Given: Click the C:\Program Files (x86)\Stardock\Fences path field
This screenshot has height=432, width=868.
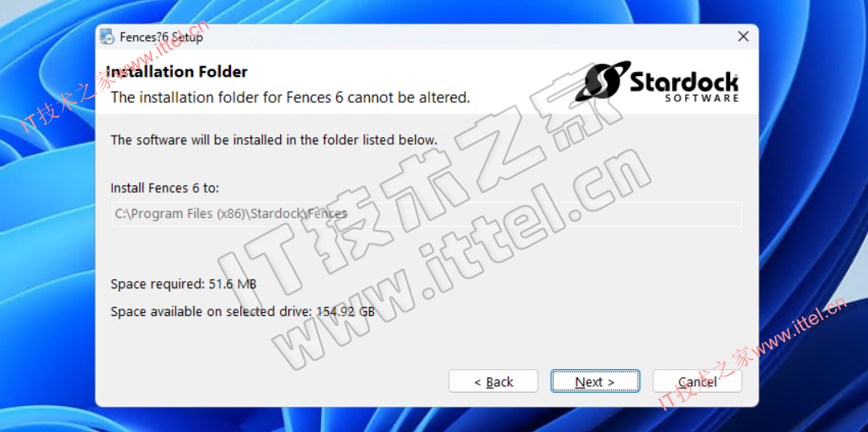Looking at the screenshot, I should point(426,214).
